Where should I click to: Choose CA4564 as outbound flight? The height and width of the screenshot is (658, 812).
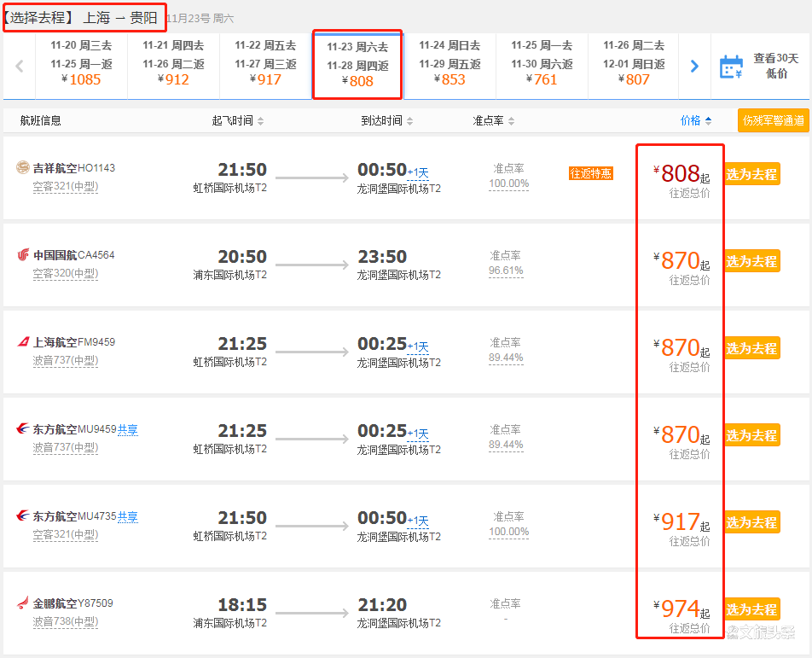(751, 261)
